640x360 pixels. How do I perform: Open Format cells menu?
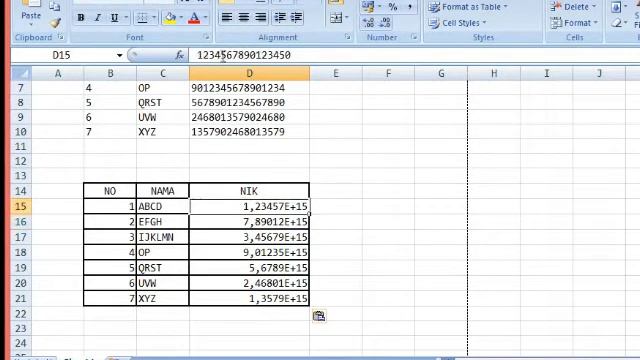point(574,23)
